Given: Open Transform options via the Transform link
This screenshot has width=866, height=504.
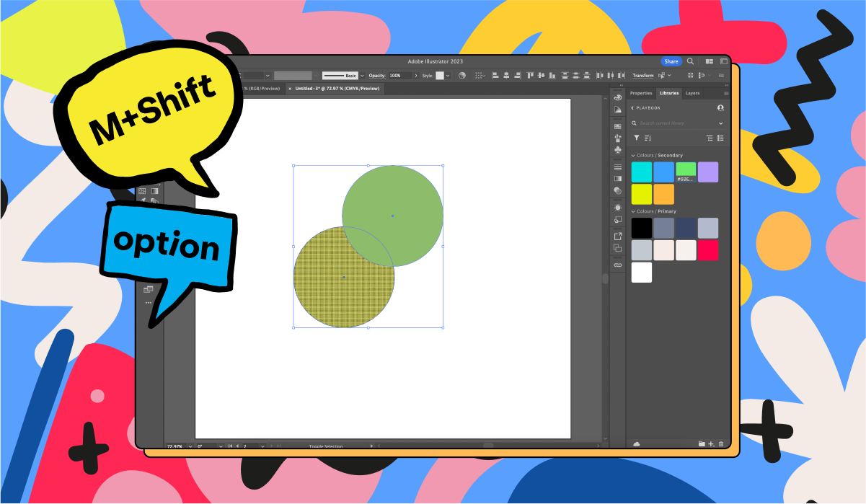Looking at the screenshot, I should pyautogui.click(x=642, y=75).
